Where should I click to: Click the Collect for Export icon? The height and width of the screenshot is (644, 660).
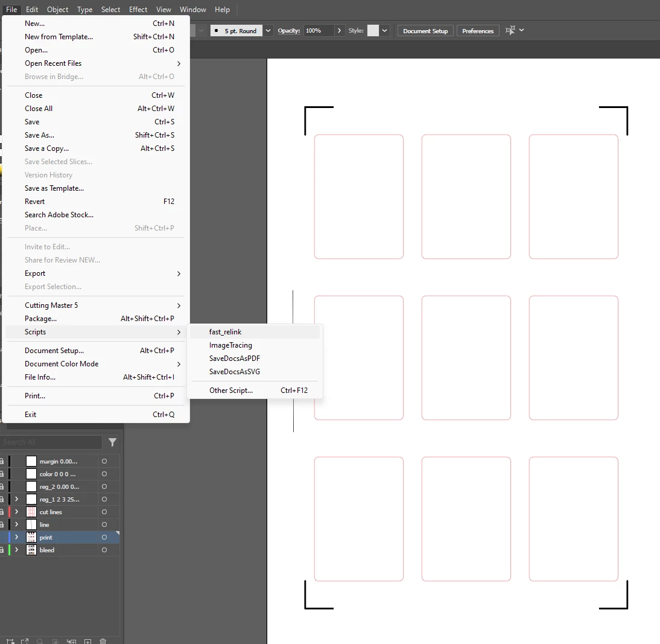[x=24, y=641]
